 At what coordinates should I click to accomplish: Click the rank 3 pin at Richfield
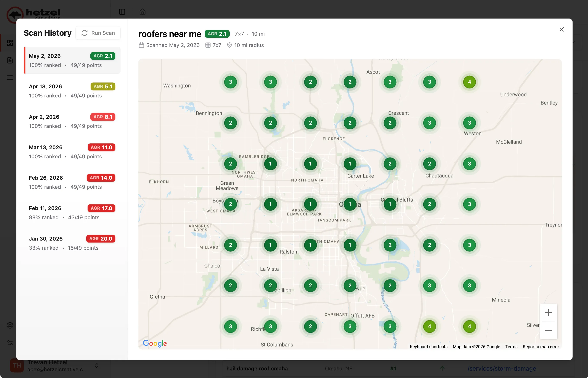[271, 326]
